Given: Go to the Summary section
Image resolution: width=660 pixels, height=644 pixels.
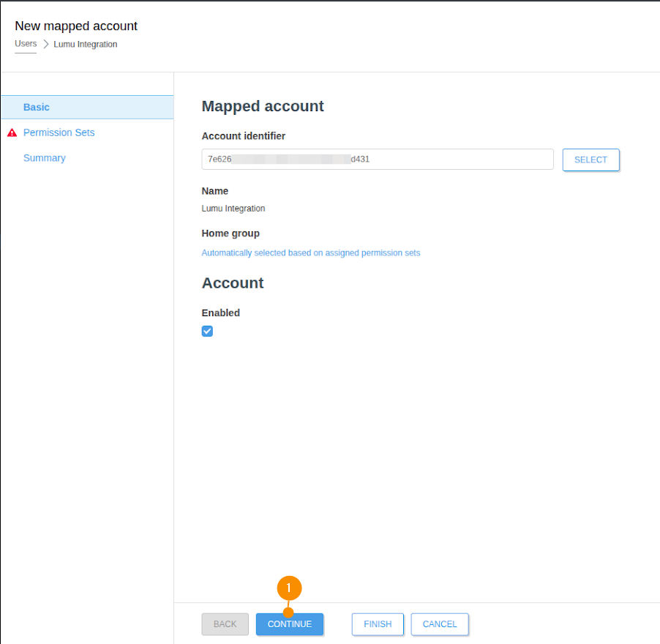Looking at the screenshot, I should (x=44, y=158).
